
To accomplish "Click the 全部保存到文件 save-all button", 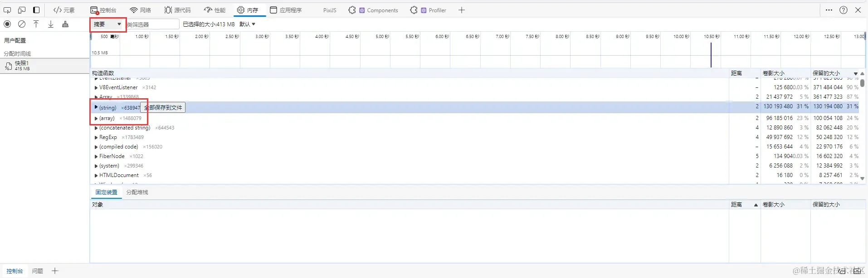I will pyautogui.click(x=163, y=107).
